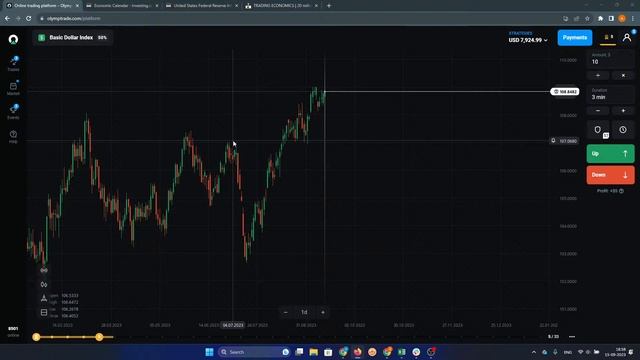Click the Olymp Trade logo icon

pos(13,39)
